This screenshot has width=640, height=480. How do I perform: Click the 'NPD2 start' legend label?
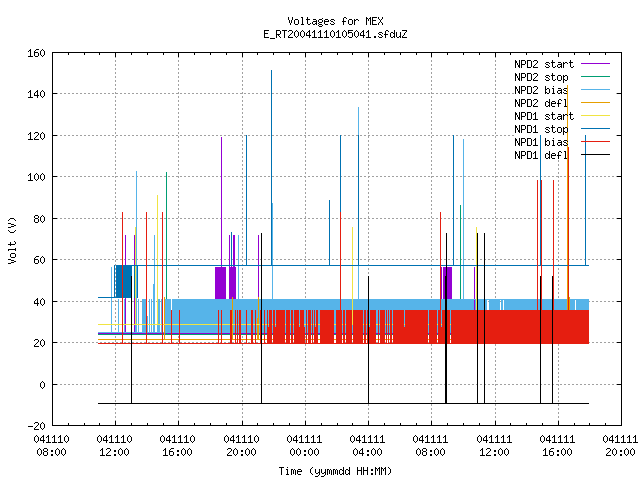click(x=544, y=64)
